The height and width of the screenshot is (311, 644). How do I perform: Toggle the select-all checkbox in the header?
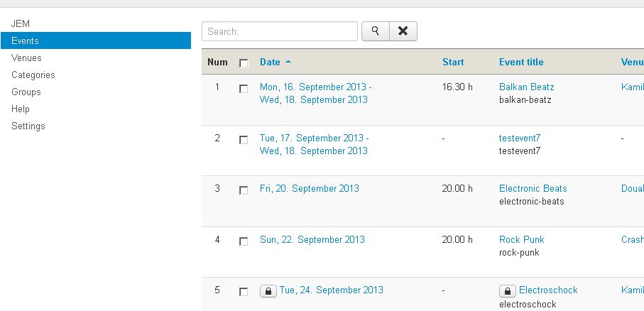coord(244,63)
